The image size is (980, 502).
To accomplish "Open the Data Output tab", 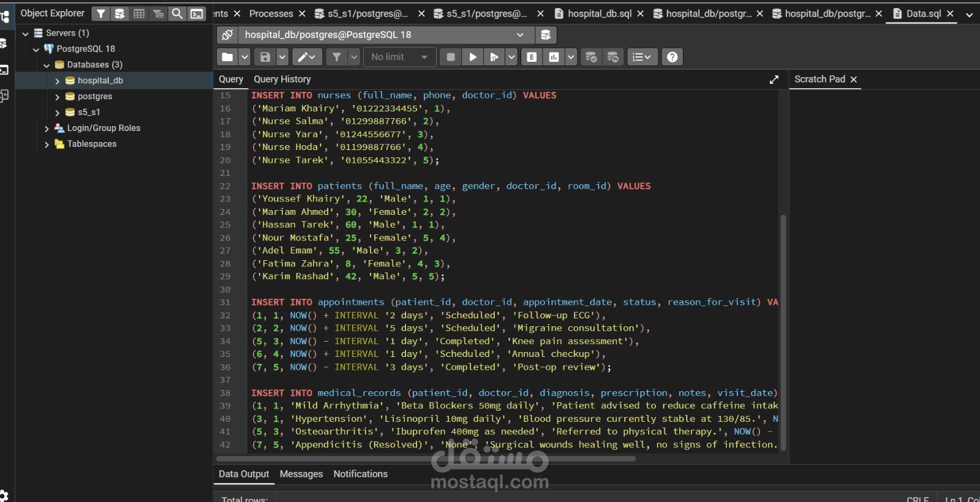I will (x=244, y=474).
